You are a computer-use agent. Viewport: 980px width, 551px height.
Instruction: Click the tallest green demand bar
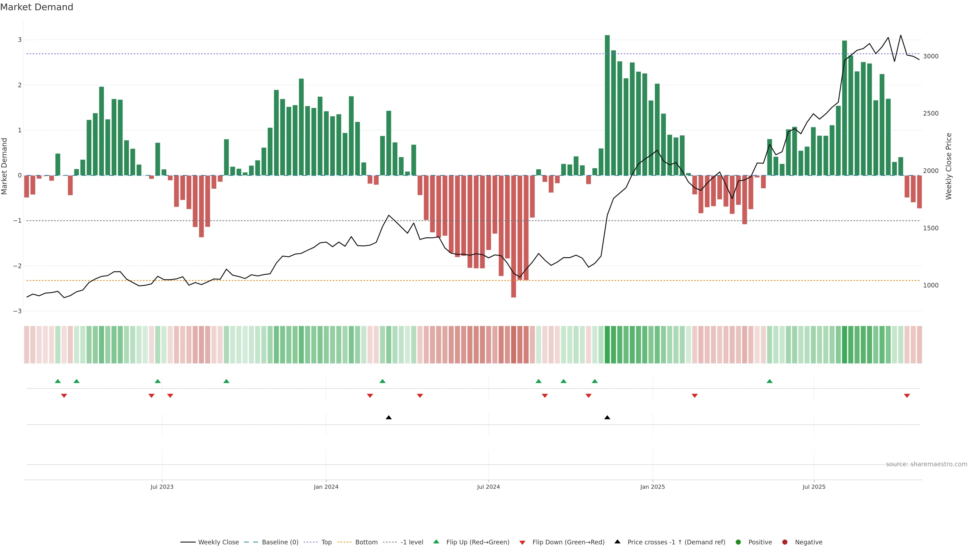[x=607, y=105]
